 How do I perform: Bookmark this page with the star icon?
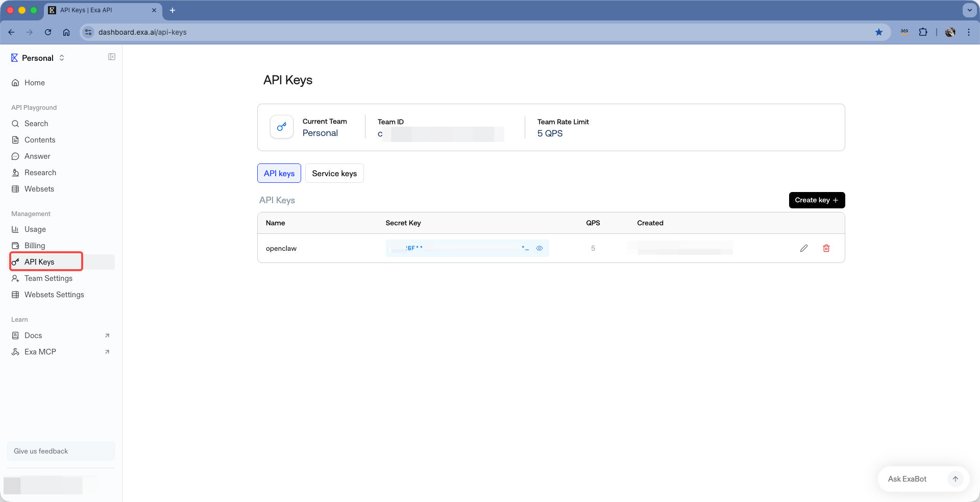coord(879,32)
